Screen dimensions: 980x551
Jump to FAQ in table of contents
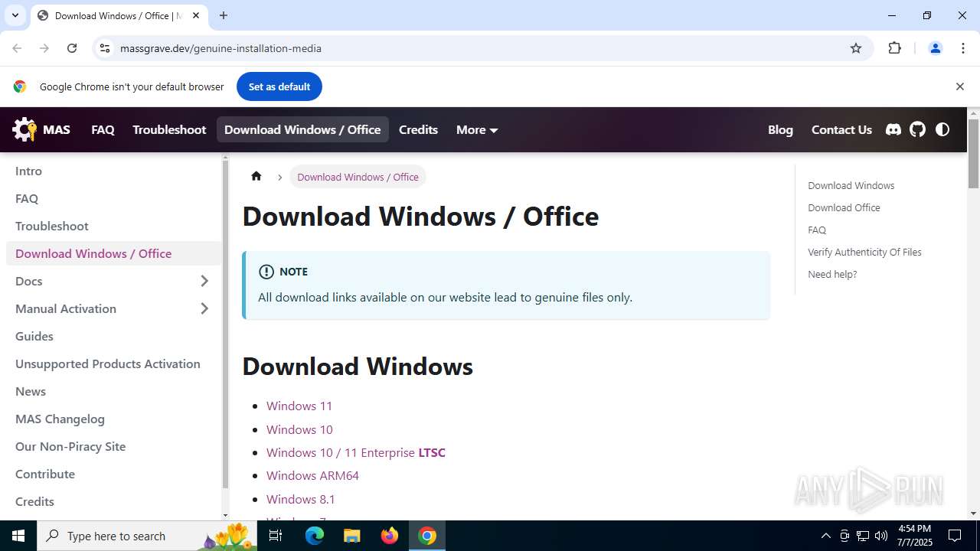click(x=817, y=230)
